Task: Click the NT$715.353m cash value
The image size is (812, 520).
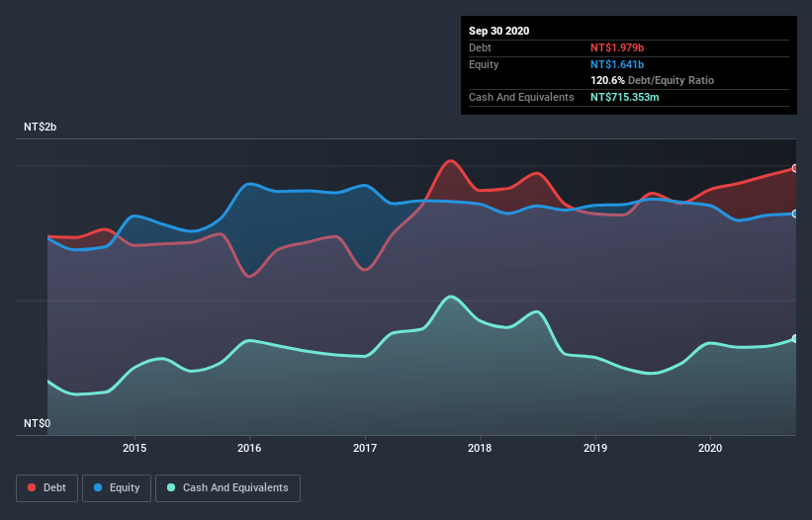Action: pos(624,97)
